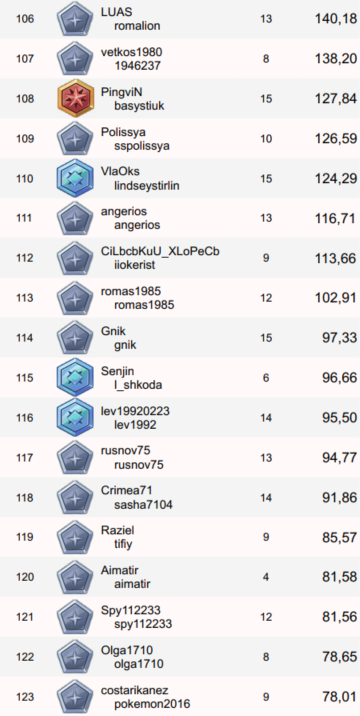Click the score 85,57
The width and height of the screenshot is (360, 716).
339,537
